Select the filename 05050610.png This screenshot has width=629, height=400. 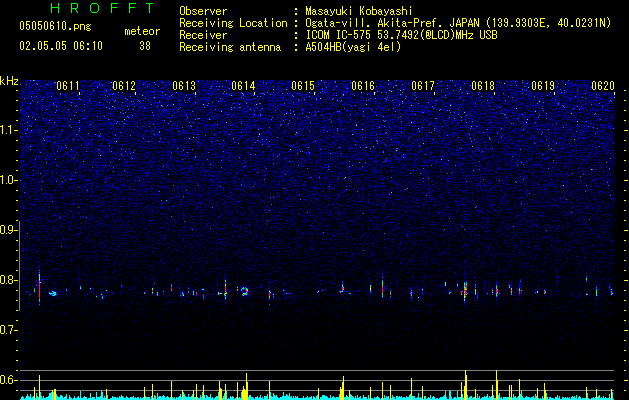click(55, 27)
